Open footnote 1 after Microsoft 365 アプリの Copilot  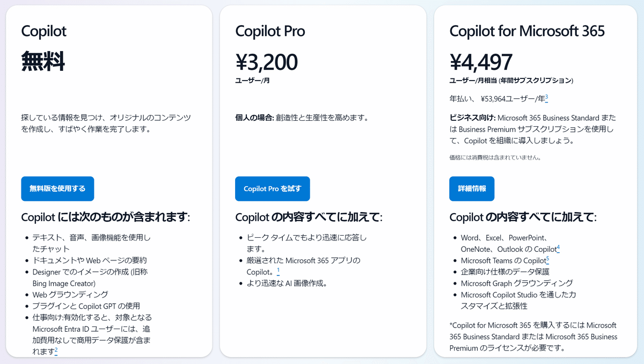278,271
